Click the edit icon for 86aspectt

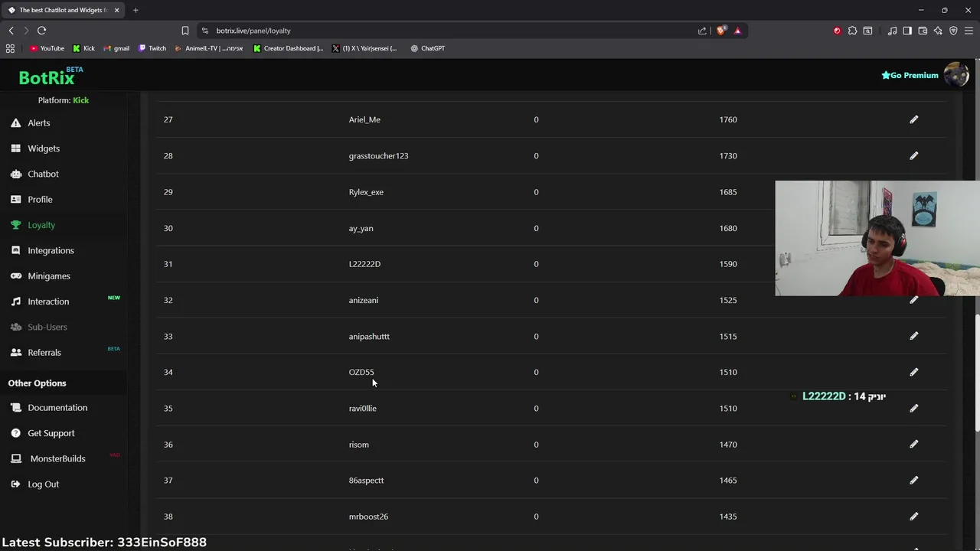click(913, 481)
